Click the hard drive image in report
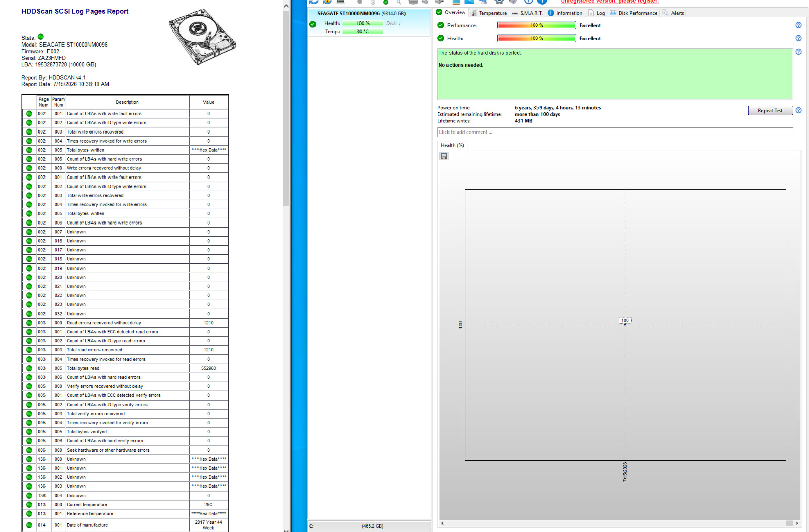Screen dimensions: 809x532 tap(202, 36)
